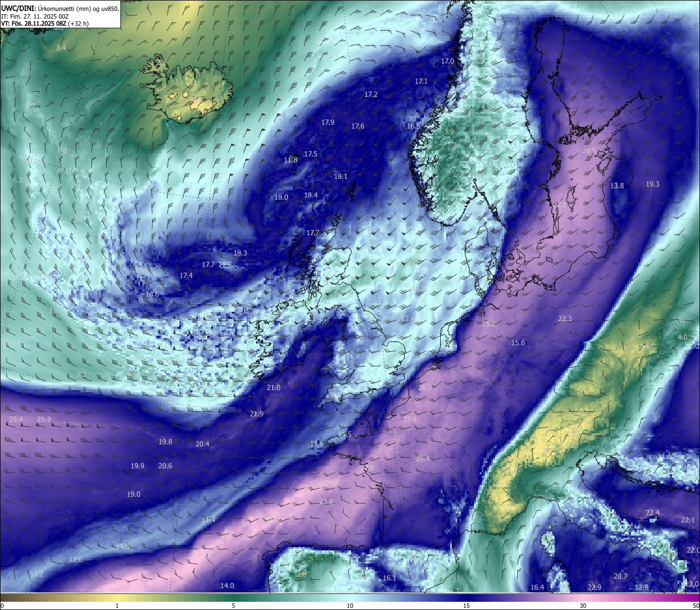Click the 6.3 value at the left edge
The width and height of the screenshot is (700, 610).
point(17,181)
